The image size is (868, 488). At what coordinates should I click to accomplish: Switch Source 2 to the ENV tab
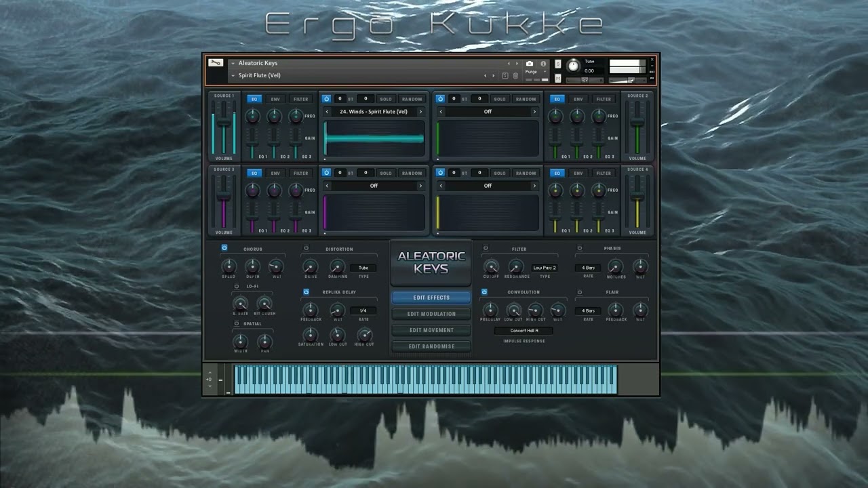tap(578, 99)
